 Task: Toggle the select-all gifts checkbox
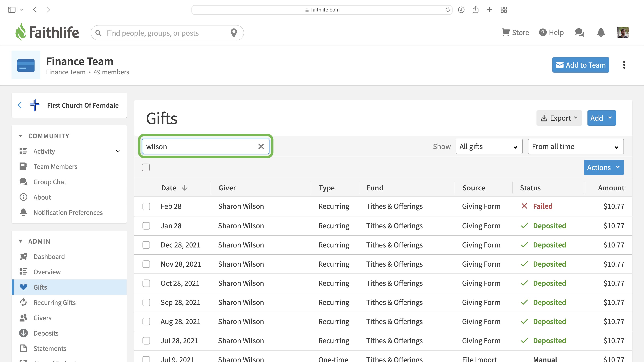146,167
